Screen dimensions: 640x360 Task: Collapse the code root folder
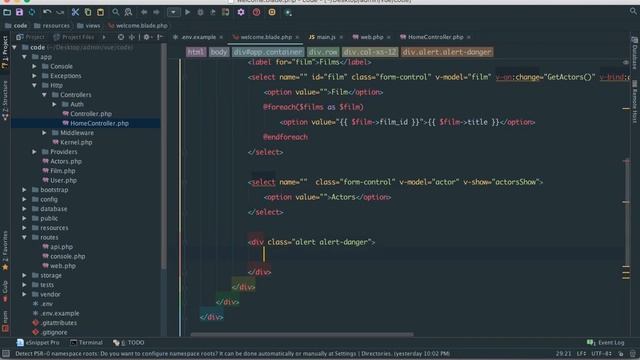pos(15,47)
